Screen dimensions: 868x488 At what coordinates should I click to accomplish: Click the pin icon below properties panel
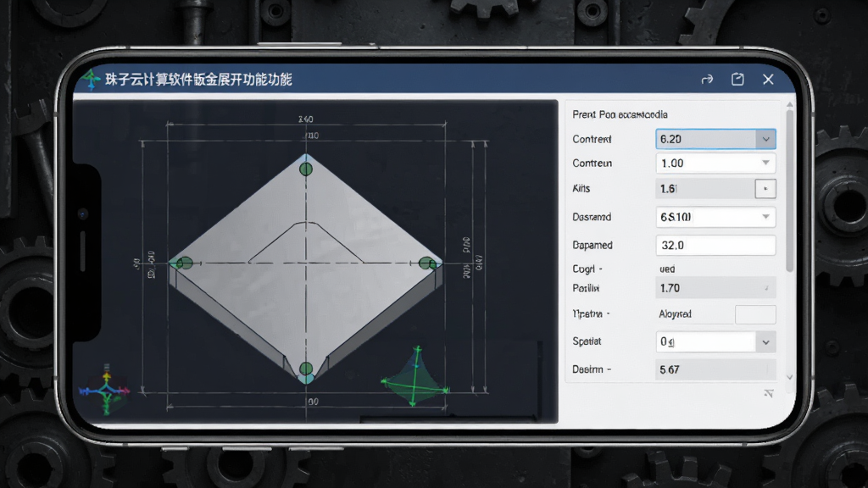click(769, 393)
